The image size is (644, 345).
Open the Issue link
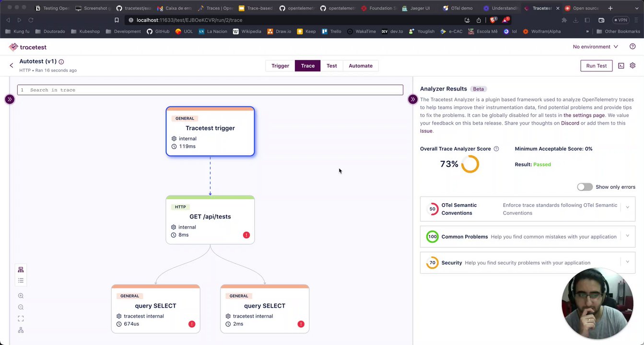(426, 131)
